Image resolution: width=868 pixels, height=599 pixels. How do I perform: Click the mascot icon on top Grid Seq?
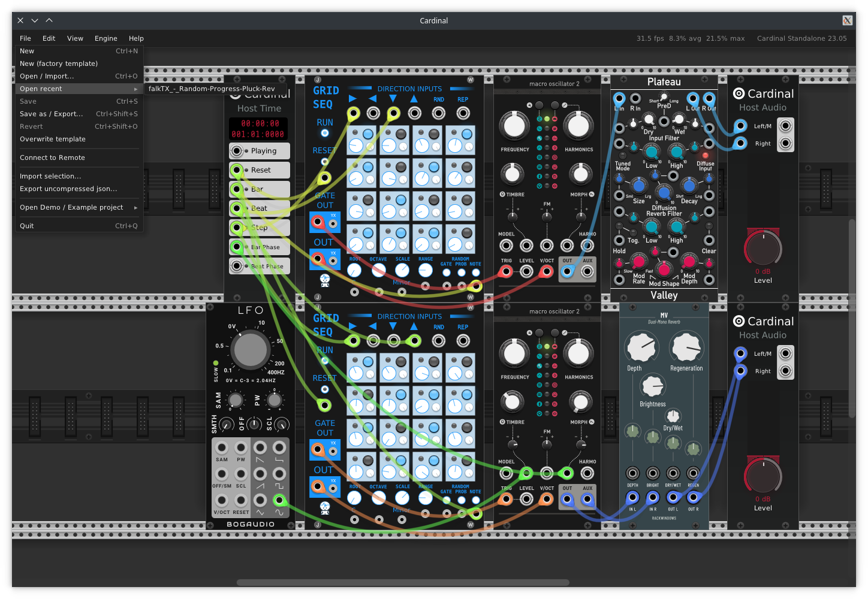click(x=325, y=280)
